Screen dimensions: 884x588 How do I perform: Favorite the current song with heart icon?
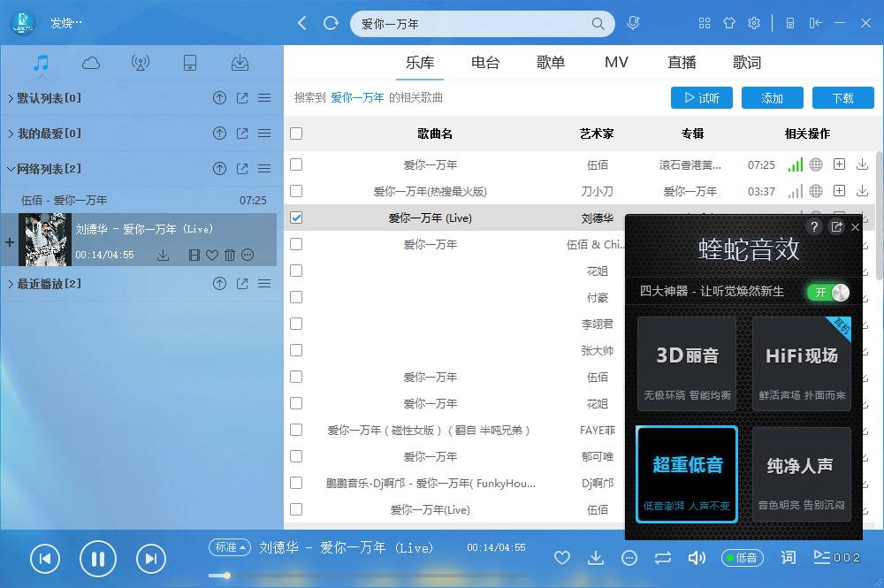coord(561,558)
